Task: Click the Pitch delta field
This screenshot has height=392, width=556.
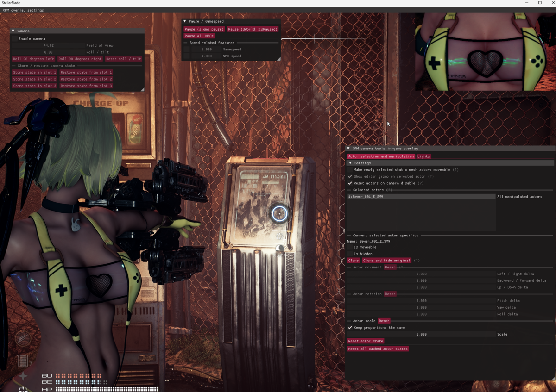Action: click(421, 301)
